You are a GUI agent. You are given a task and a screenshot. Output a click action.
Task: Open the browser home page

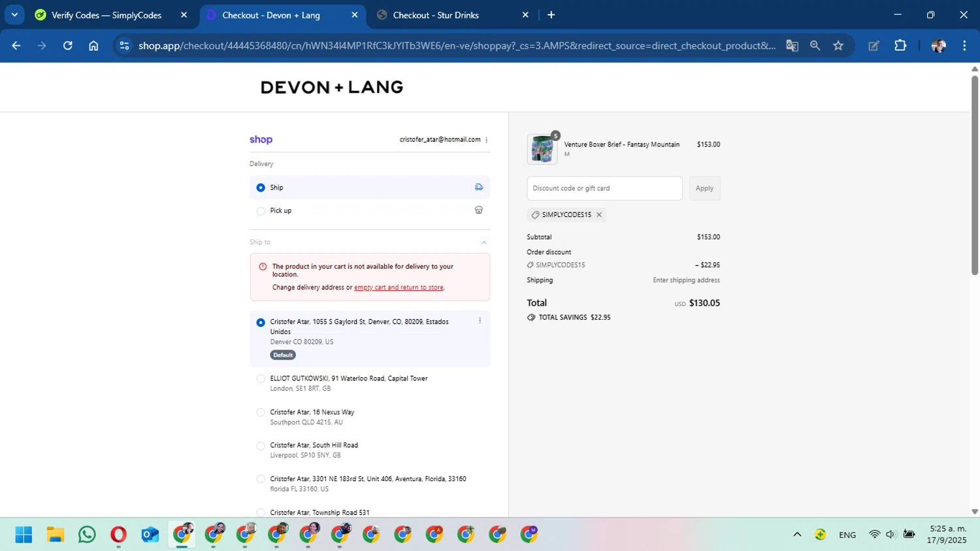pos(93,46)
